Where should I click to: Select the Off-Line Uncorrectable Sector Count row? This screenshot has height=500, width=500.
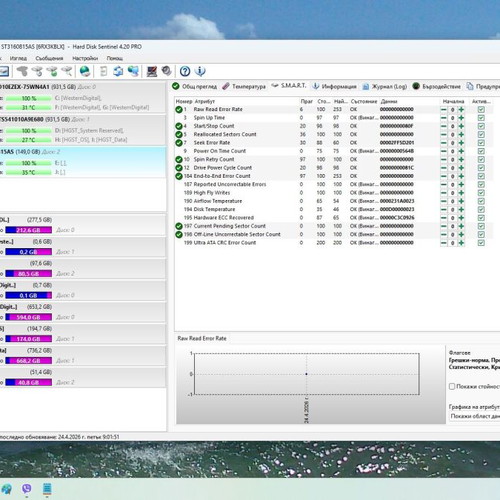[x=333, y=234]
